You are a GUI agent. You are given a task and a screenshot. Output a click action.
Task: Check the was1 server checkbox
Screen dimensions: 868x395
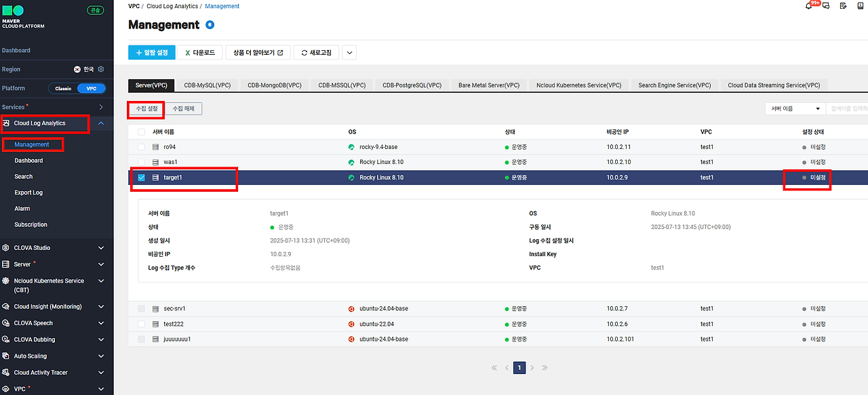click(x=142, y=162)
